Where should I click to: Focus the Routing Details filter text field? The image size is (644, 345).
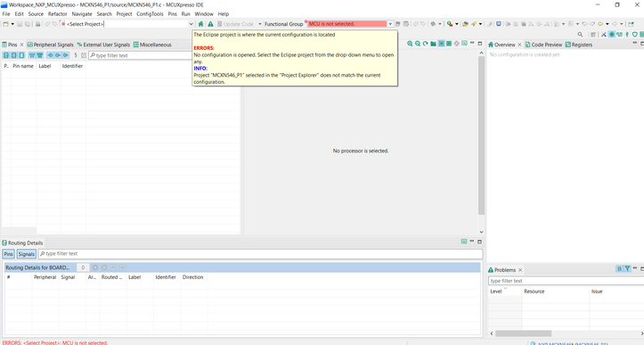coord(260,254)
